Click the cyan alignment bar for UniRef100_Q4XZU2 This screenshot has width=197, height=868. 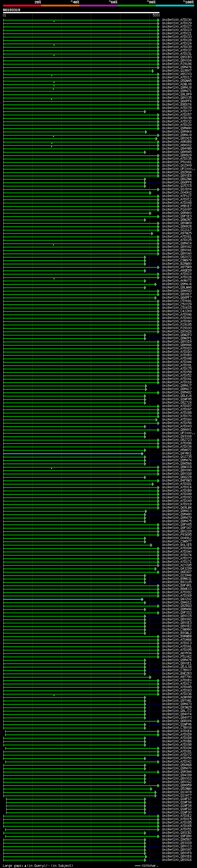tap(73, 599)
